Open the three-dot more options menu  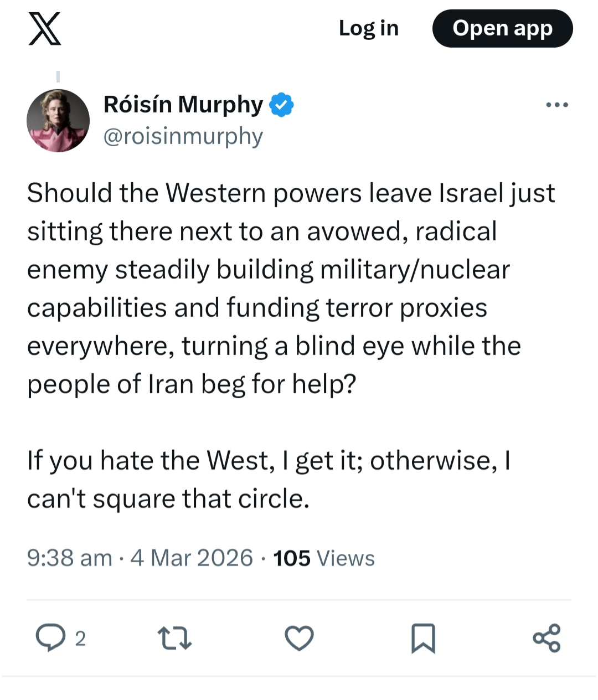tap(556, 105)
